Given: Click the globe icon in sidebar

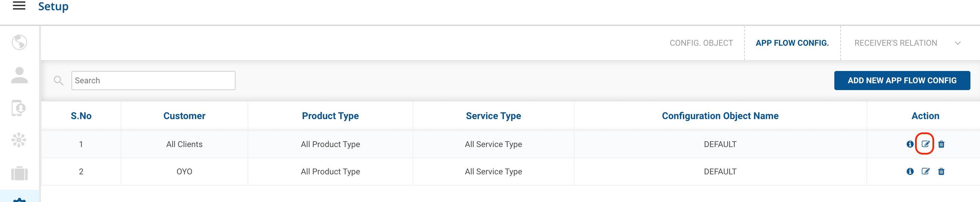Looking at the screenshot, I should 19,43.
